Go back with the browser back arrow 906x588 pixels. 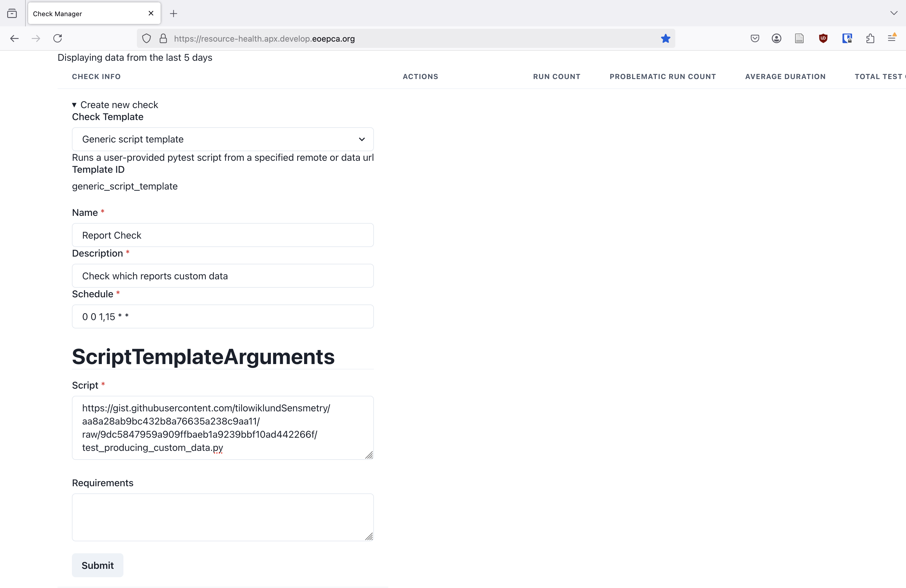pyautogui.click(x=14, y=38)
